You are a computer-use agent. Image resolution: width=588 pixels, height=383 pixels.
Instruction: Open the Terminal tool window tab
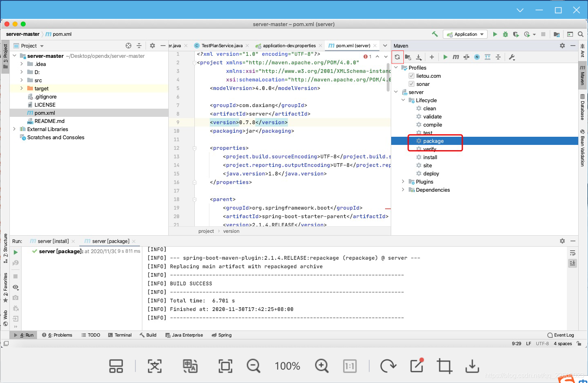tap(120, 335)
